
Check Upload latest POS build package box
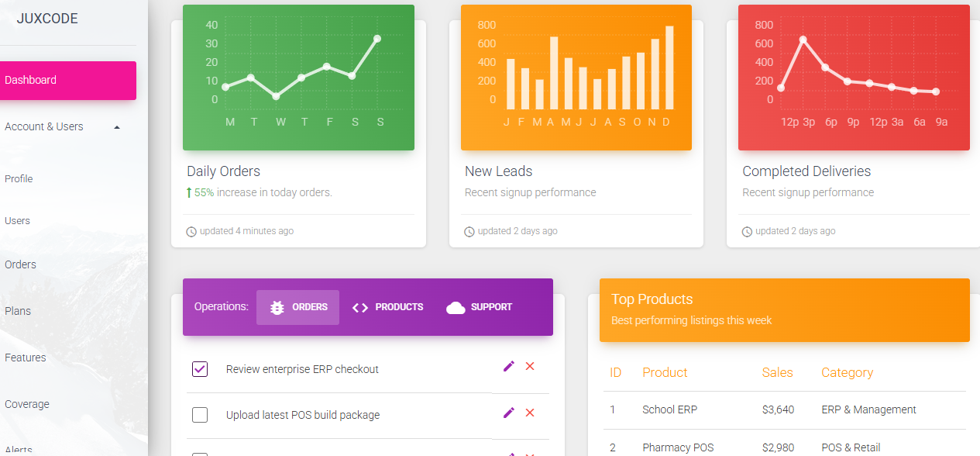[x=200, y=415]
